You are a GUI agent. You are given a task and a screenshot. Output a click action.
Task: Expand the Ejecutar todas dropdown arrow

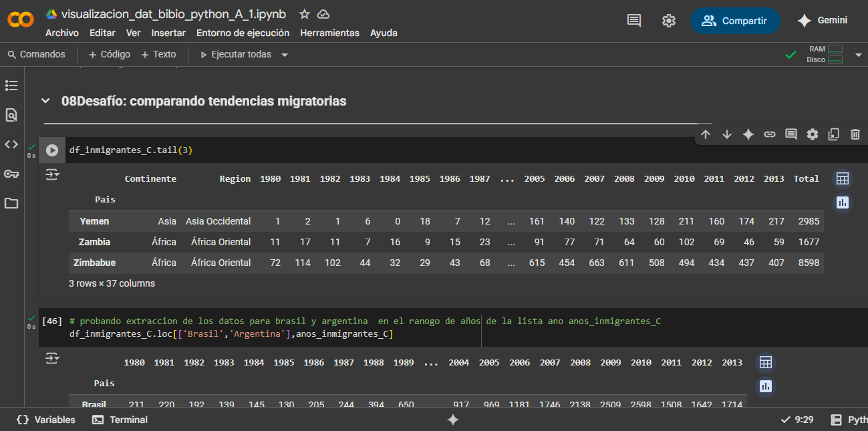pos(285,55)
